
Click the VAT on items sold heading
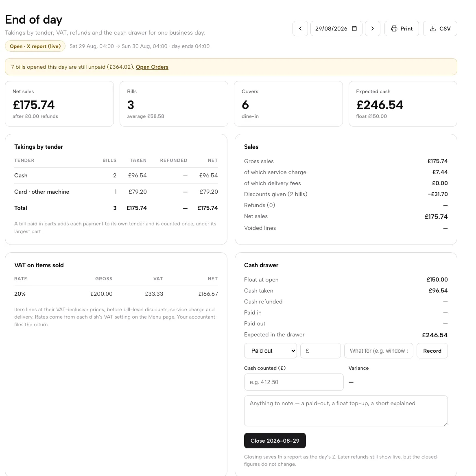39,265
